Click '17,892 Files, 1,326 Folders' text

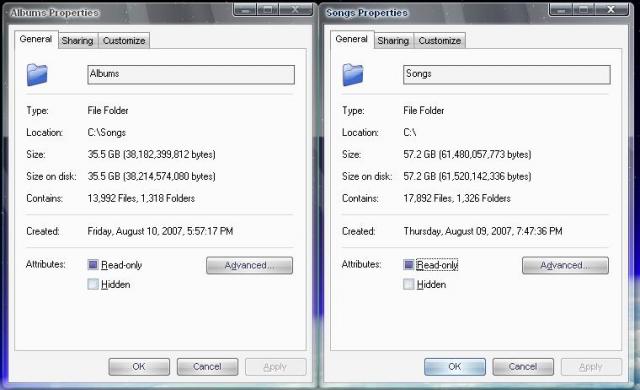point(457,199)
